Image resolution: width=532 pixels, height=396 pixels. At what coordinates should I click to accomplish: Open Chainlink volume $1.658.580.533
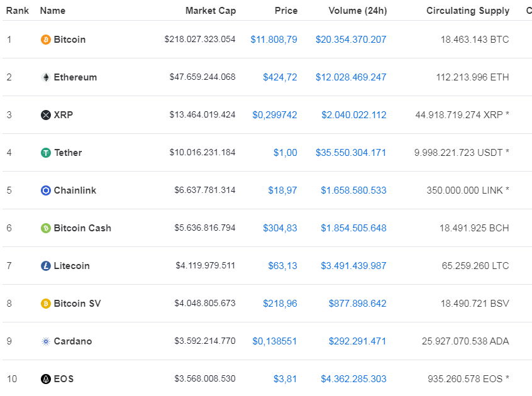click(x=353, y=190)
